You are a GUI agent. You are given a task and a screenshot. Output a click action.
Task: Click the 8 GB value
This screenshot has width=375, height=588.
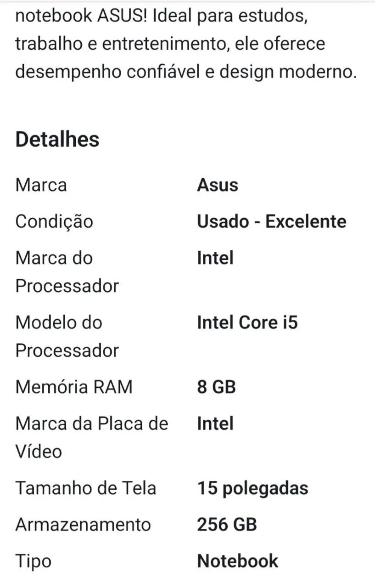pyautogui.click(x=217, y=387)
